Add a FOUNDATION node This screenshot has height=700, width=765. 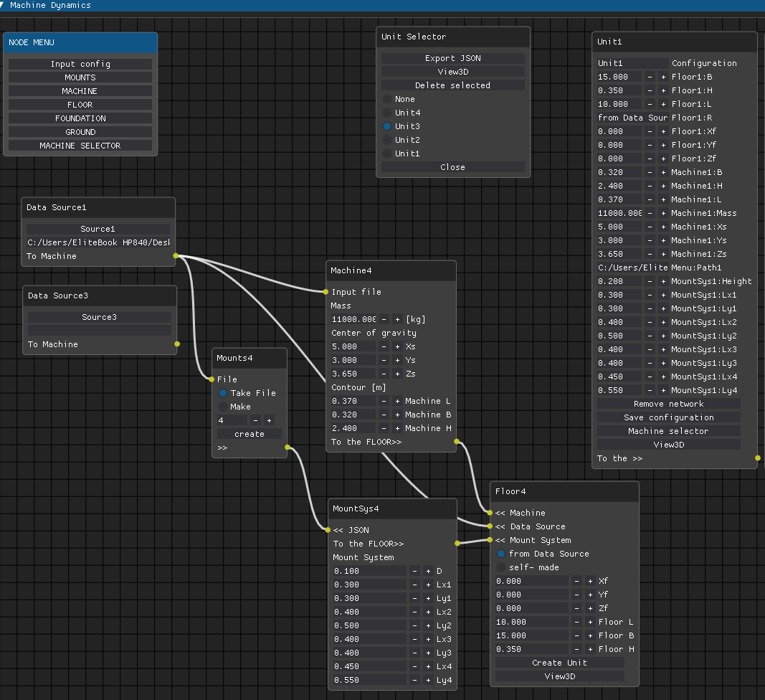[x=80, y=118]
